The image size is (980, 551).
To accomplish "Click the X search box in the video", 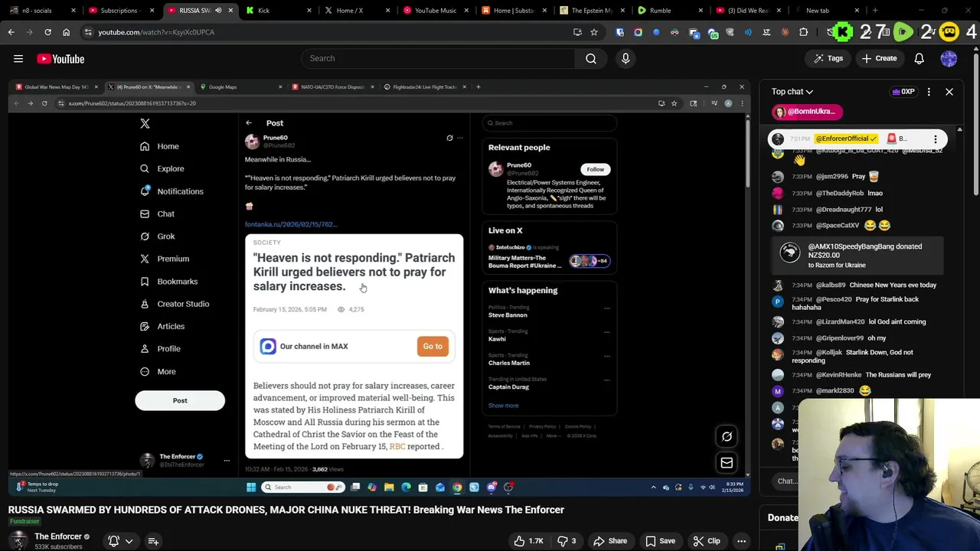I will coord(549,123).
